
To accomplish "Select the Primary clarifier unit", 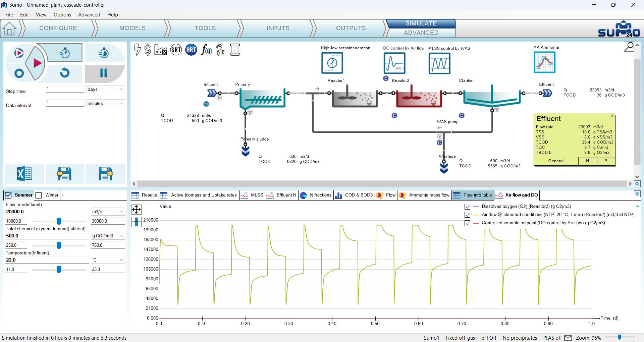I will point(262,99).
